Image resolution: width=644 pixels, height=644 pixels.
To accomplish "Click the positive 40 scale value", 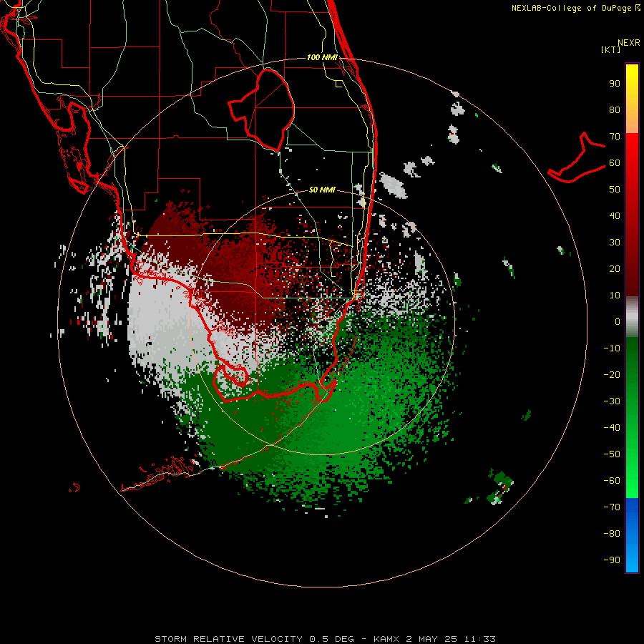I will [x=615, y=216].
